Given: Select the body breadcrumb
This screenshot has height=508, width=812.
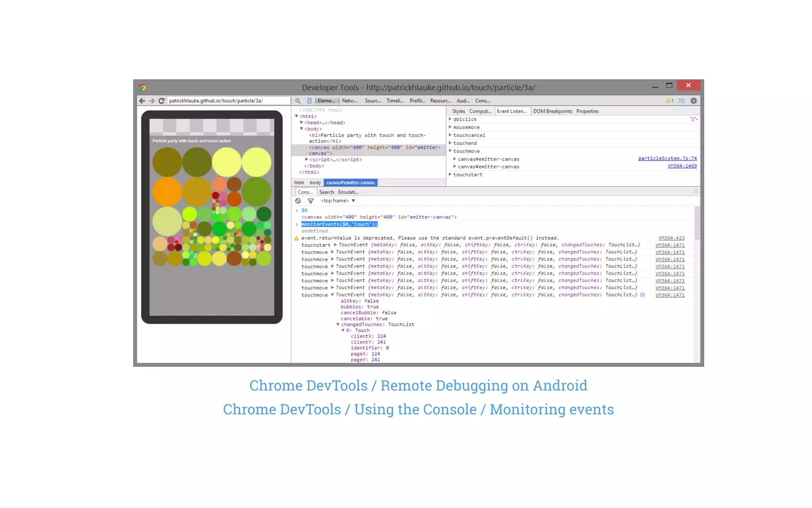Looking at the screenshot, I should tap(315, 183).
